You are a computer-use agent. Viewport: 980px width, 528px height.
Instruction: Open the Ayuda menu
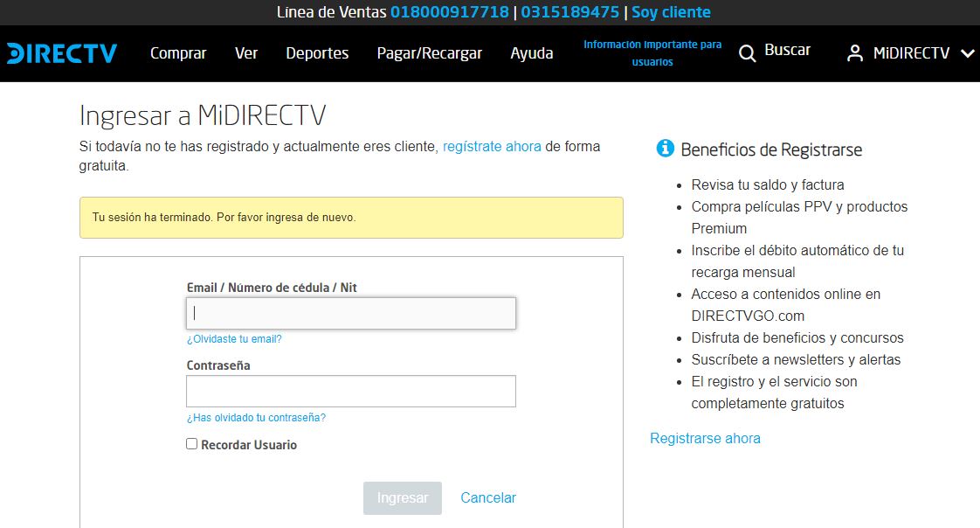(x=532, y=53)
